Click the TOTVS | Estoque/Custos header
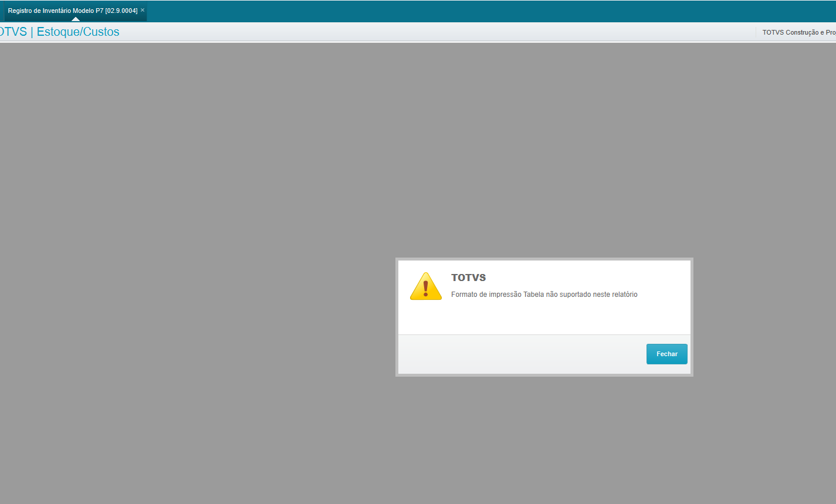 coord(59,32)
